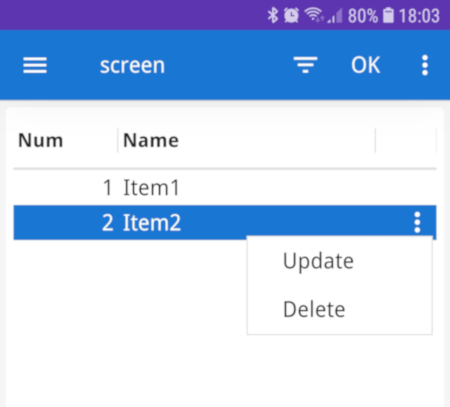The width and height of the screenshot is (450, 407).
Task: Click number 1 cell in Item1 row
Action: [107, 187]
